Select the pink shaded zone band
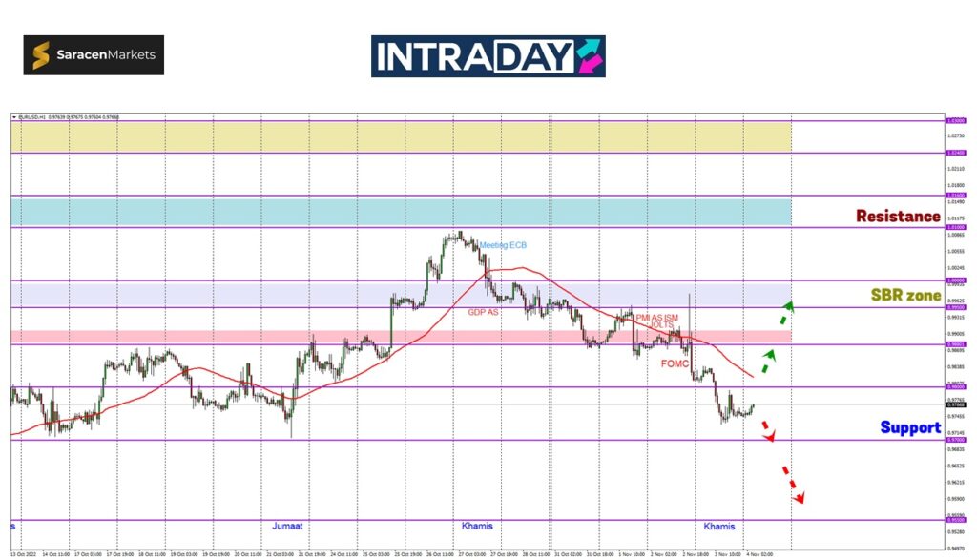This screenshot has width=977, height=560. (401, 338)
